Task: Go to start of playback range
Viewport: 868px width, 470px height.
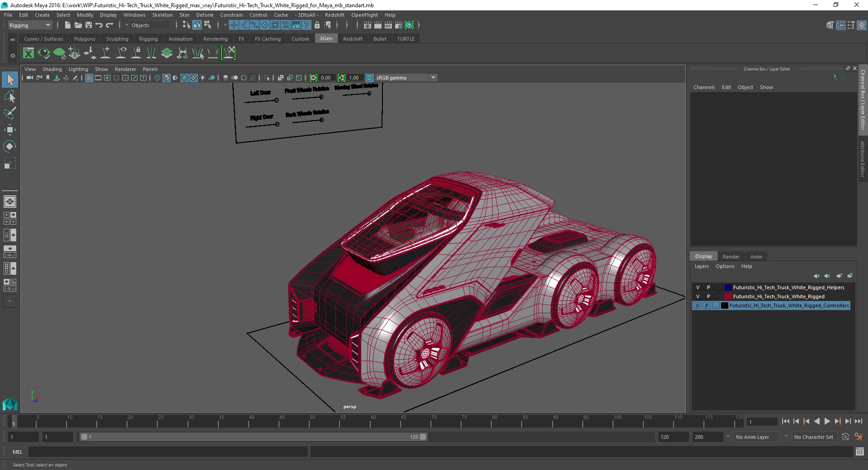Action: tap(785, 421)
